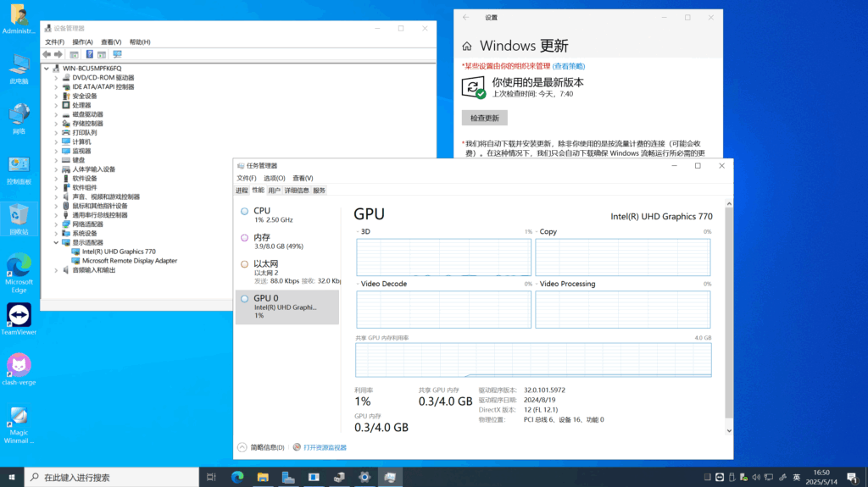Select GPU 0 in the performance sidebar
The image size is (868, 487).
[287, 307]
